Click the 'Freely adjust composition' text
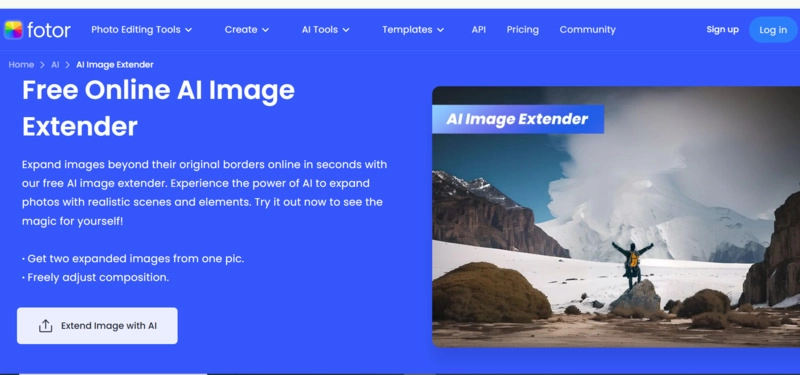This screenshot has height=375, width=800. pos(95,278)
